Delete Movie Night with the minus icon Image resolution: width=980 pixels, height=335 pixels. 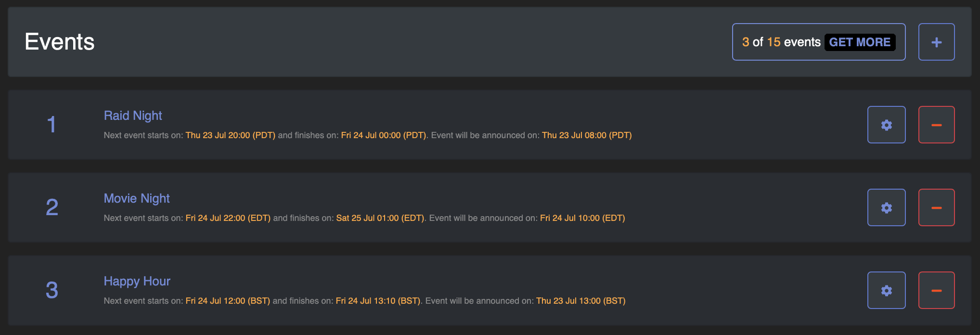pos(936,207)
